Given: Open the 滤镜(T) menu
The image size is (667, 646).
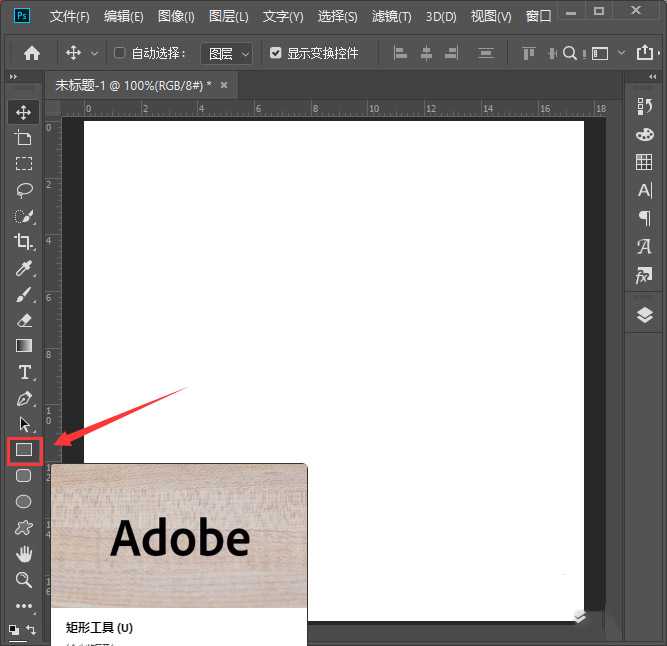Looking at the screenshot, I should [x=391, y=17].
